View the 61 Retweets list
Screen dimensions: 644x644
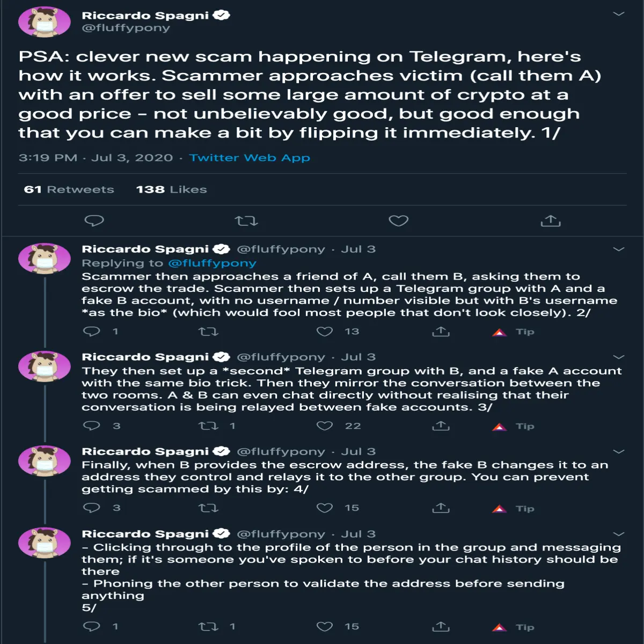coord(69,189)
